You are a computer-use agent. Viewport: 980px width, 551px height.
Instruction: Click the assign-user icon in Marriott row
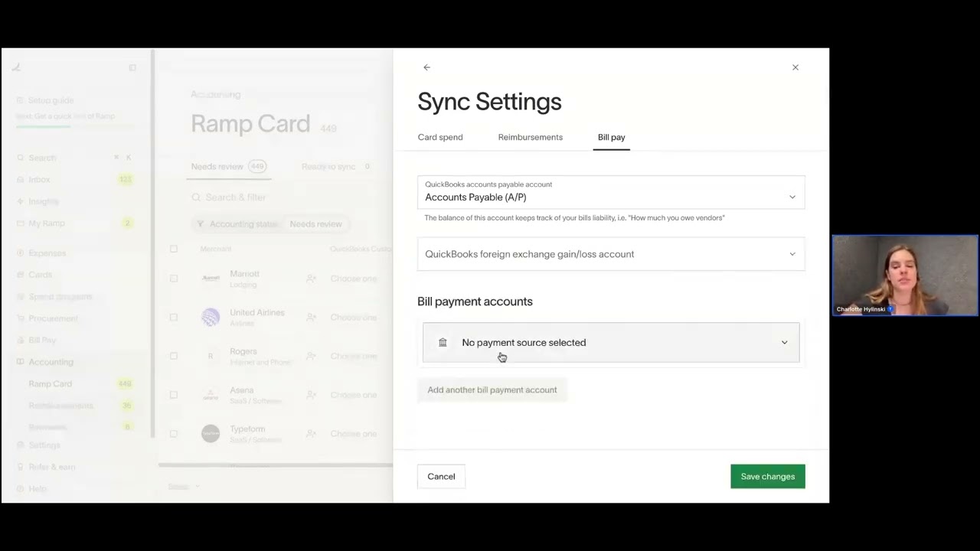pos(311,279)
